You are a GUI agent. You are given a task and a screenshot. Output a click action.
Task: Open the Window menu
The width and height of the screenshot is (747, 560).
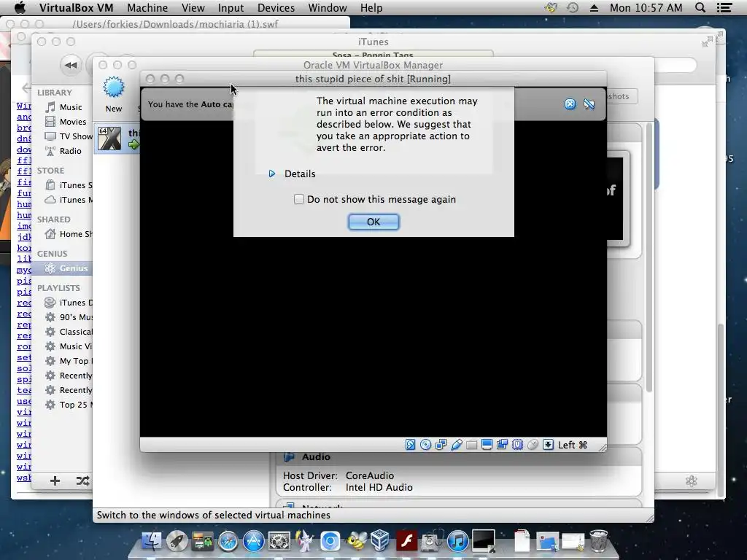point(328,7)
